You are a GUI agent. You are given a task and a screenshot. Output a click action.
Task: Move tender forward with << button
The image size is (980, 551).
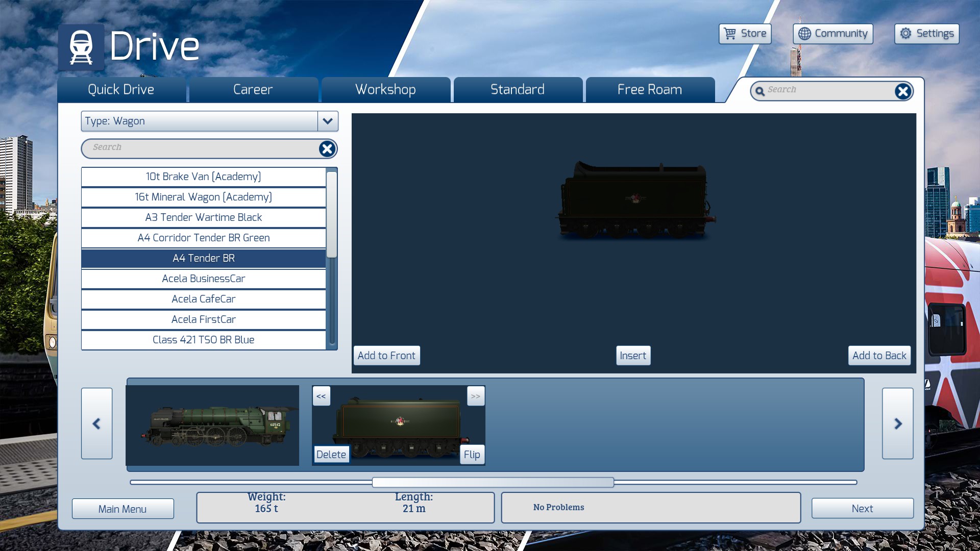(x=321, y=396)
